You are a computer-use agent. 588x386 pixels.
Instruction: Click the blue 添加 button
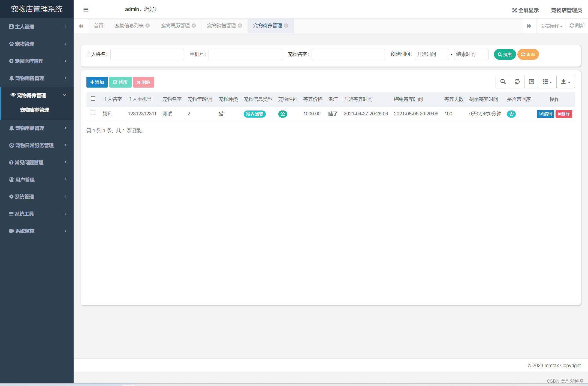97,82
